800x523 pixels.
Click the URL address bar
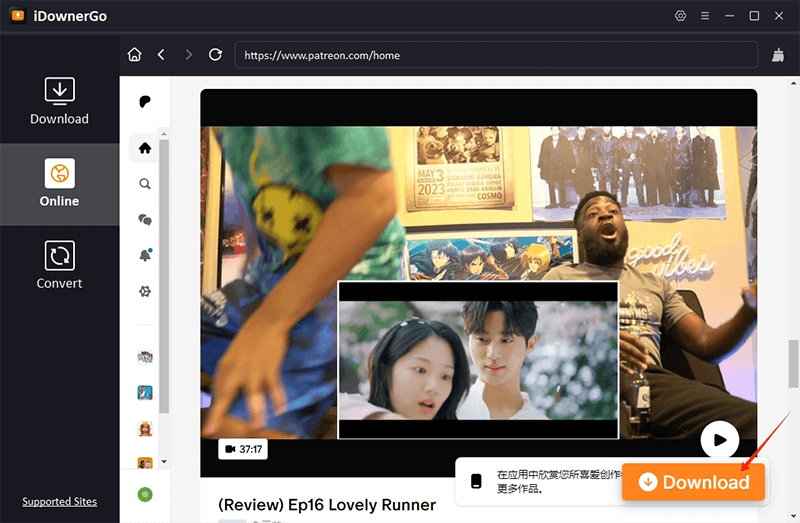[495, 55]
